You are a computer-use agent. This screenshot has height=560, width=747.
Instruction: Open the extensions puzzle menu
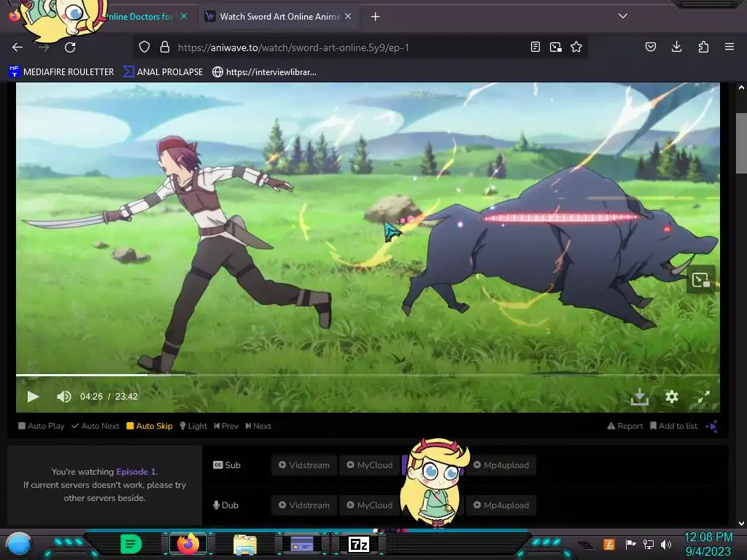tap(703, 47)
